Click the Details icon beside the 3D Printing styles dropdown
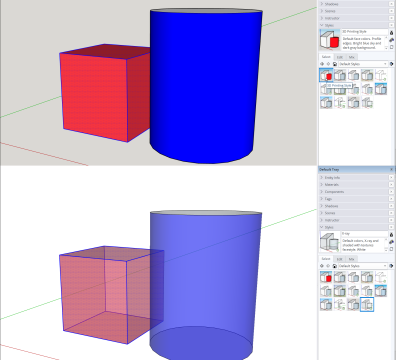Screen dimensions: 396x360 click(x=392, y=64)
